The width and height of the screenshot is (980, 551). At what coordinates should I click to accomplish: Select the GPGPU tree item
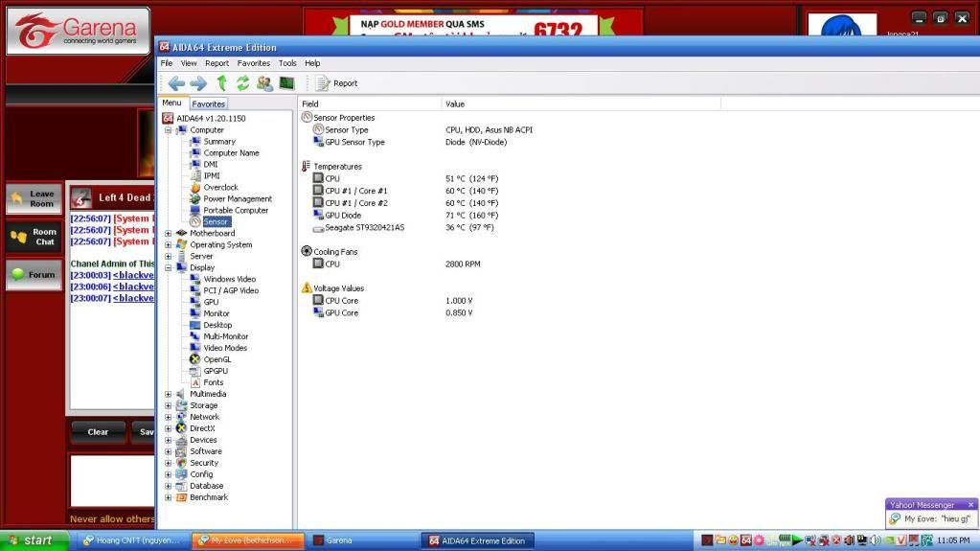[216, 371]
